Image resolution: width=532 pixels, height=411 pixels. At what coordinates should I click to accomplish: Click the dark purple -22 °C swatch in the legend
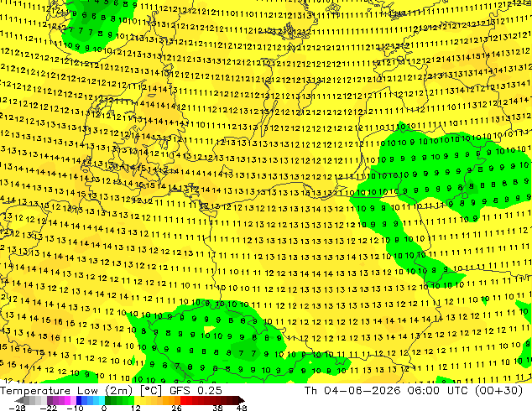click(50, 400)
